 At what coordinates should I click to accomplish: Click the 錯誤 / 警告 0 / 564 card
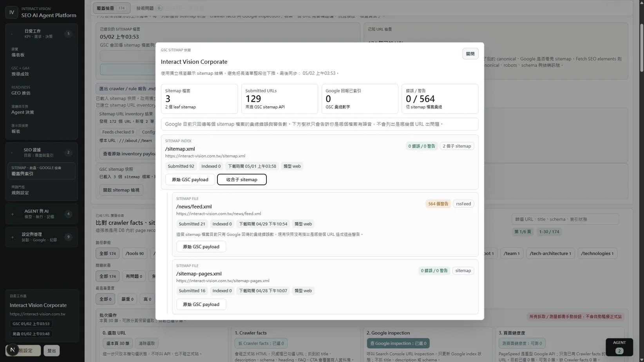pyautogui.click(x=440, y=99)
